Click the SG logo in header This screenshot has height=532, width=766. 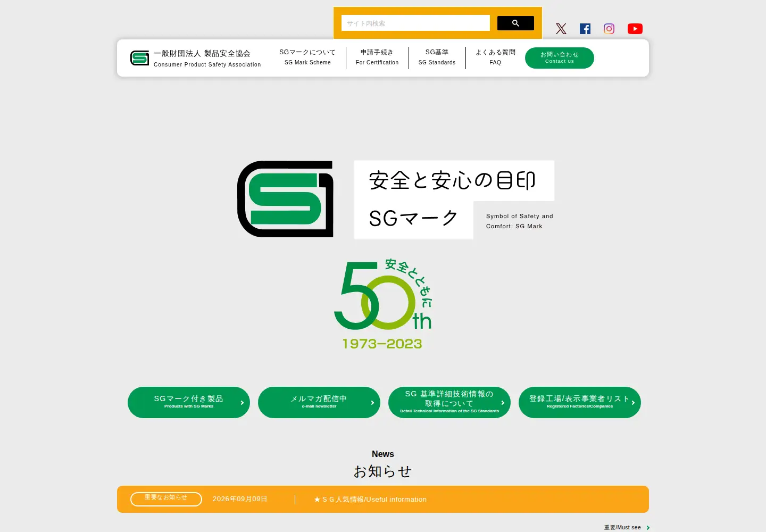(140, 58)
